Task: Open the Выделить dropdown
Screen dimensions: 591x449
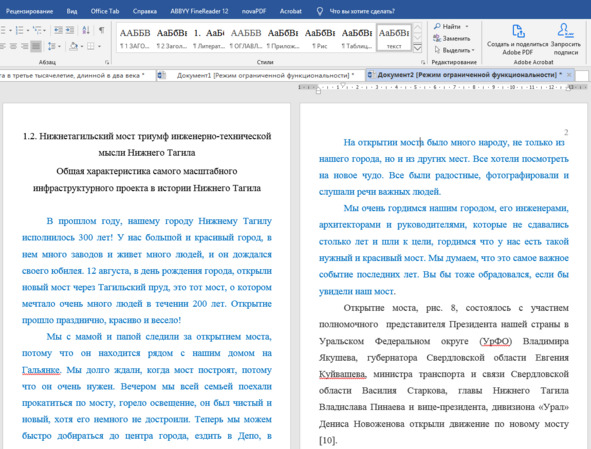Action: tap(454, 50)
